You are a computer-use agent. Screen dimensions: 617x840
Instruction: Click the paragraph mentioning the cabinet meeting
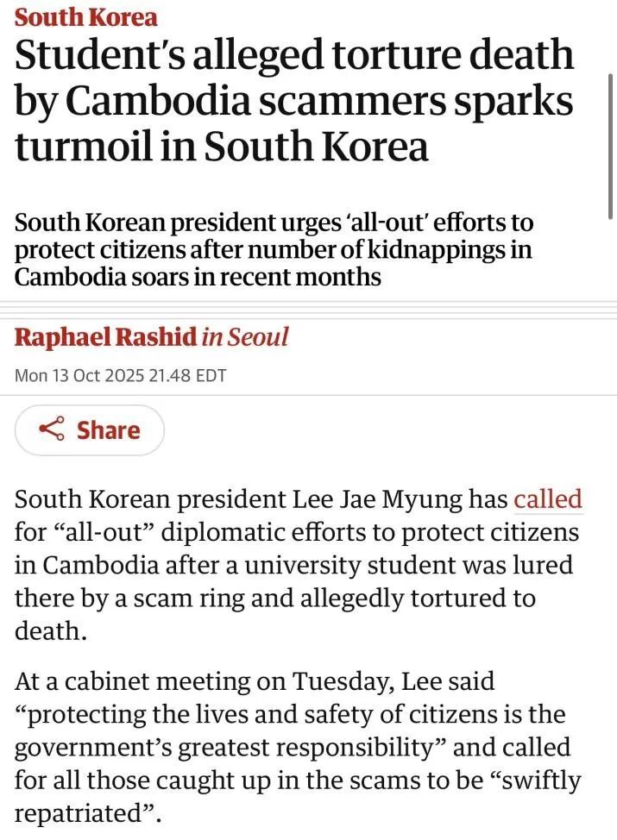click(x=293, y=747)
